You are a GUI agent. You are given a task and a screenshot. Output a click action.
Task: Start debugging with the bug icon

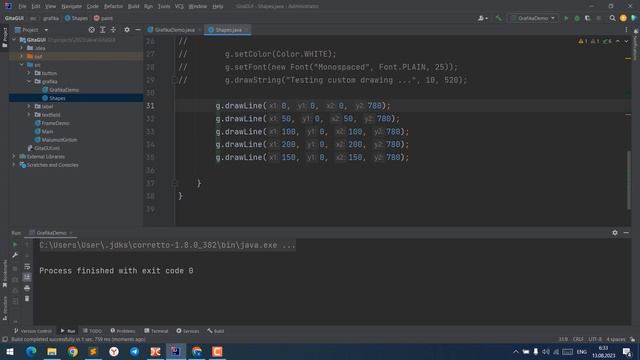(x=577, y=18)
